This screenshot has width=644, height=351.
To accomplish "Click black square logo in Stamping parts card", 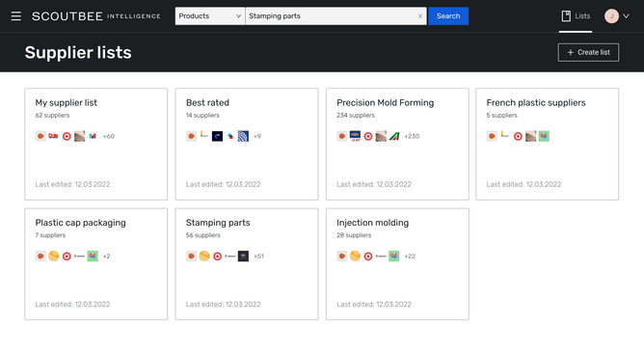I will (x=243, y=256).
